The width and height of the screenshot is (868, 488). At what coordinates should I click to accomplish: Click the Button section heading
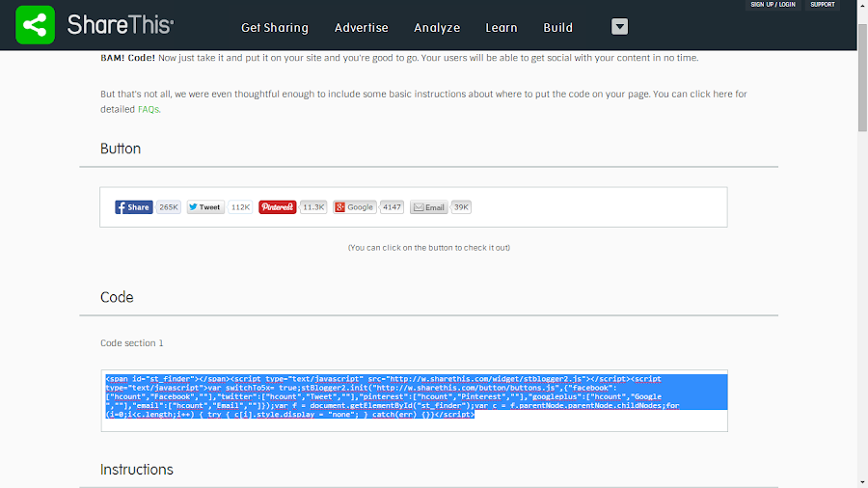(x=121, y=149)
